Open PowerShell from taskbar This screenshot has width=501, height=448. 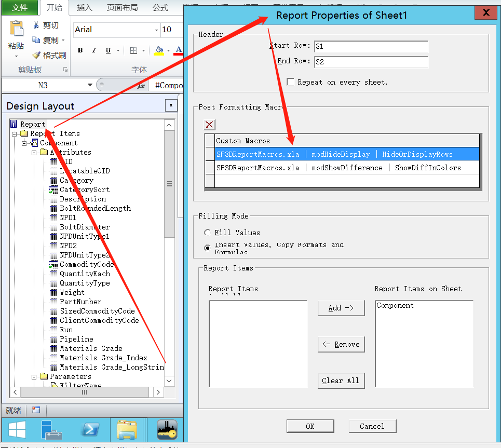(x=91, y=430)
